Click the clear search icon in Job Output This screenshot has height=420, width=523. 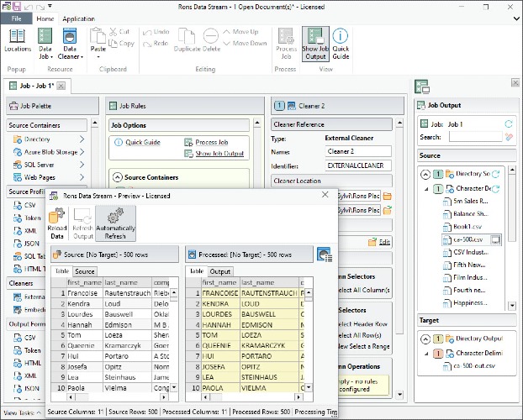pos(509,137)
